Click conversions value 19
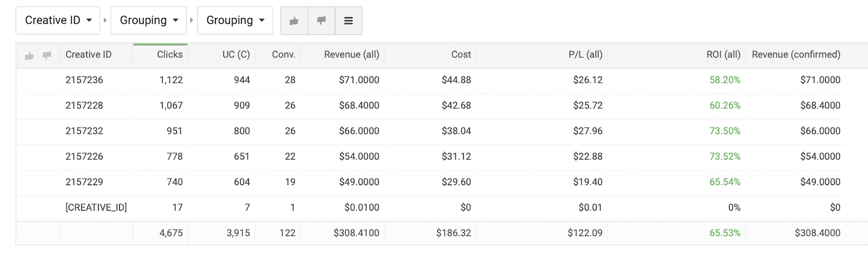Viewport: 868px width, 254px height. pyautogui.click(x=290, y=182)
